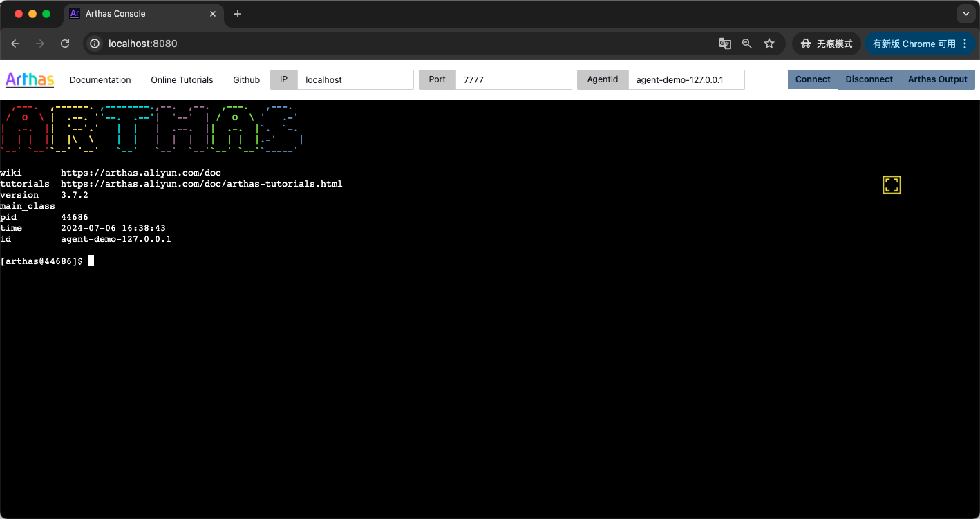The image size is (980, 519).
Task: Click the Arthas logo
Action: (x=30, y=79)
